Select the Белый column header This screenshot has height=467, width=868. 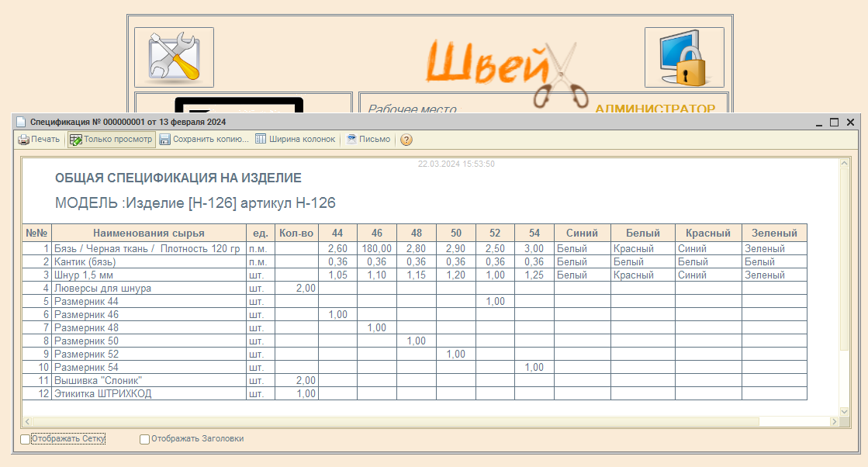[643, 233]
